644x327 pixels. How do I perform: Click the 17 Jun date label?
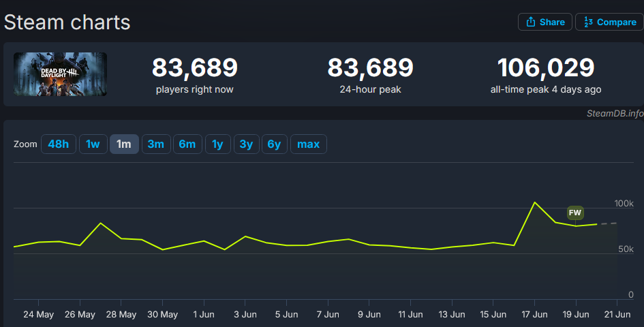tap(534, 314)
